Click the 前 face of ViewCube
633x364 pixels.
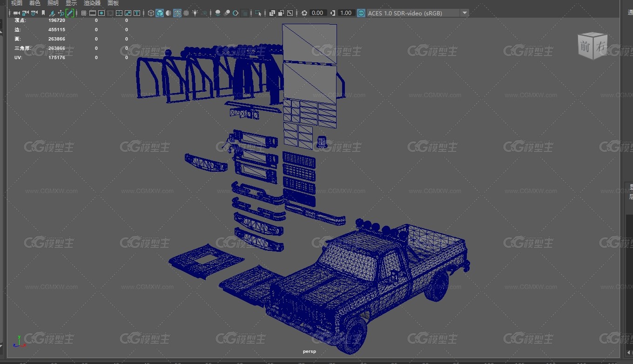point(586,47)
